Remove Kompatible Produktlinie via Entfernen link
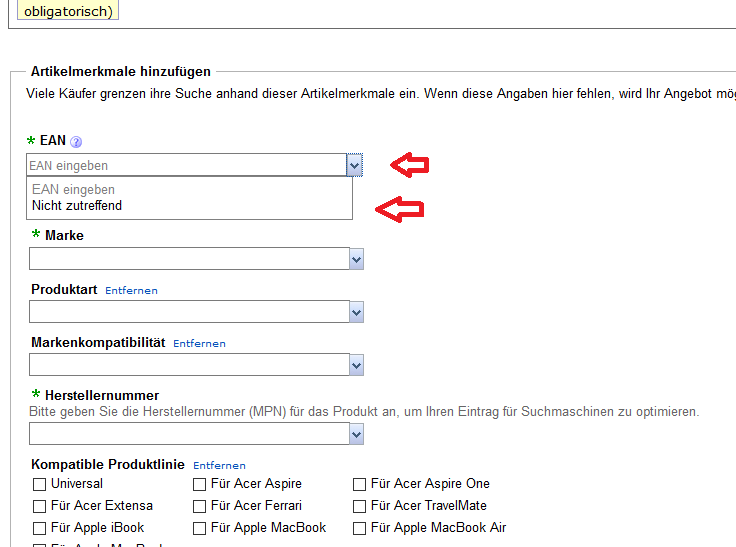This screenshot has width=736, height=547. 219,466
